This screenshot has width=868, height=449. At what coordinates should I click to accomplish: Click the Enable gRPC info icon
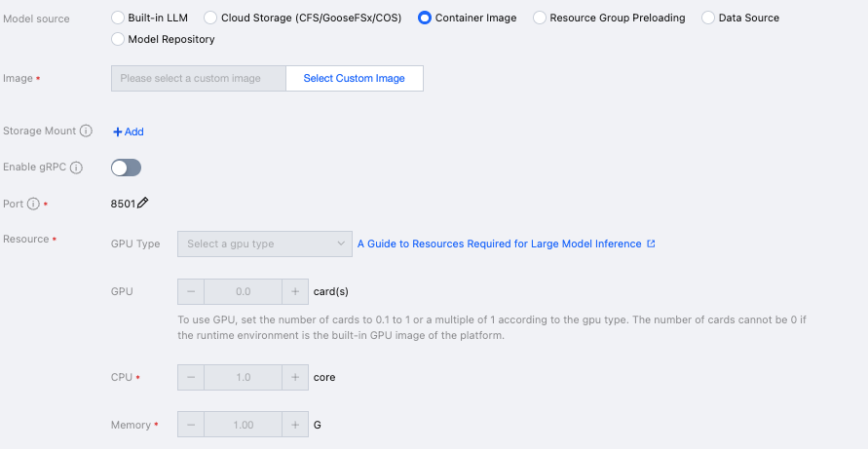click(x=76, y=168)
